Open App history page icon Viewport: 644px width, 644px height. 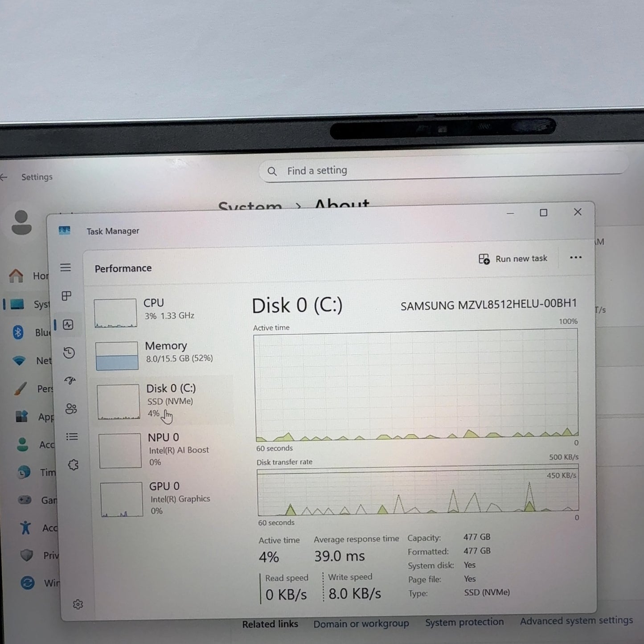pos(69,353)
